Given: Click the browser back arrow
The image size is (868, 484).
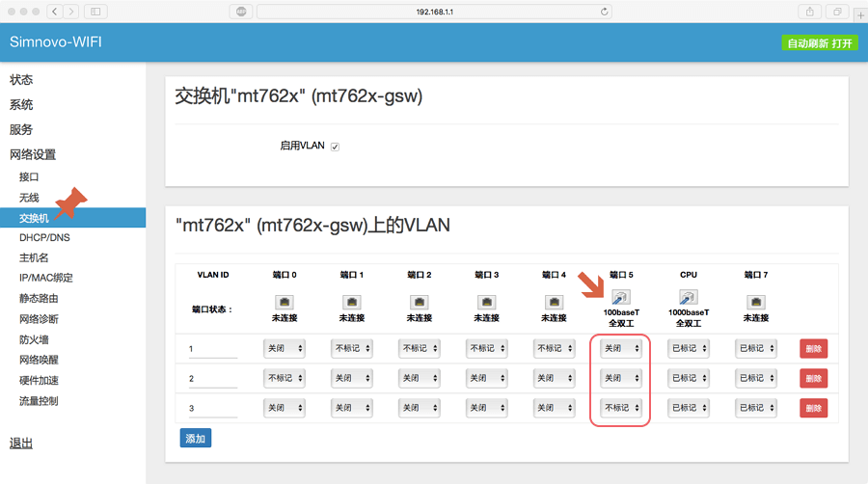Looking at the screenshot, I should click(x=55, y=11).
